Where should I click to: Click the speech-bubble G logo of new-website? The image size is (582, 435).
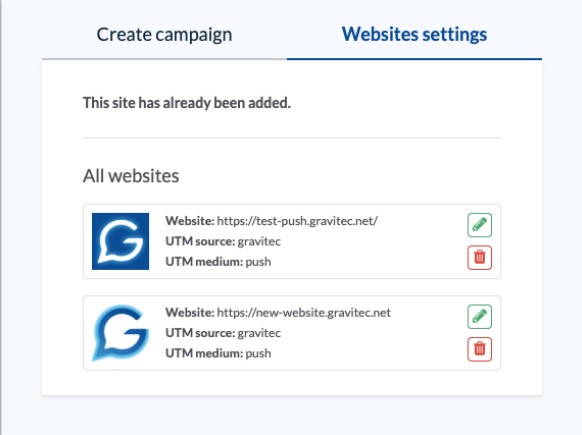coord(121,333)
